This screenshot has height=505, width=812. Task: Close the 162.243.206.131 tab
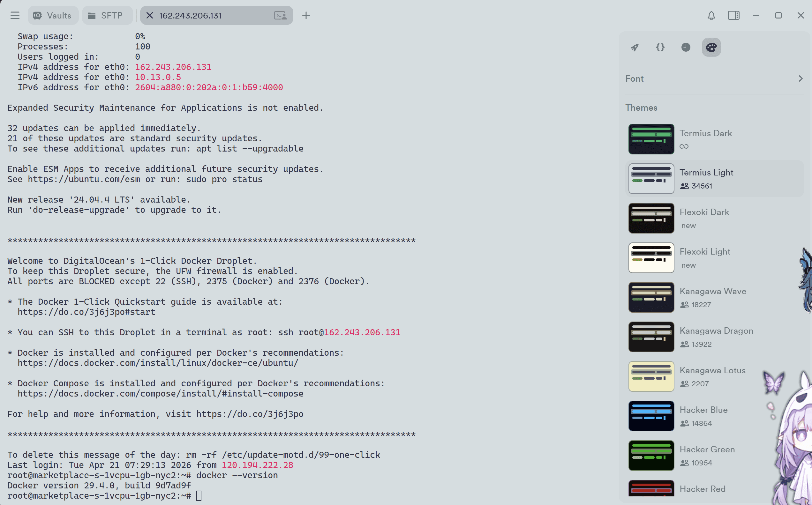[150, 15]
